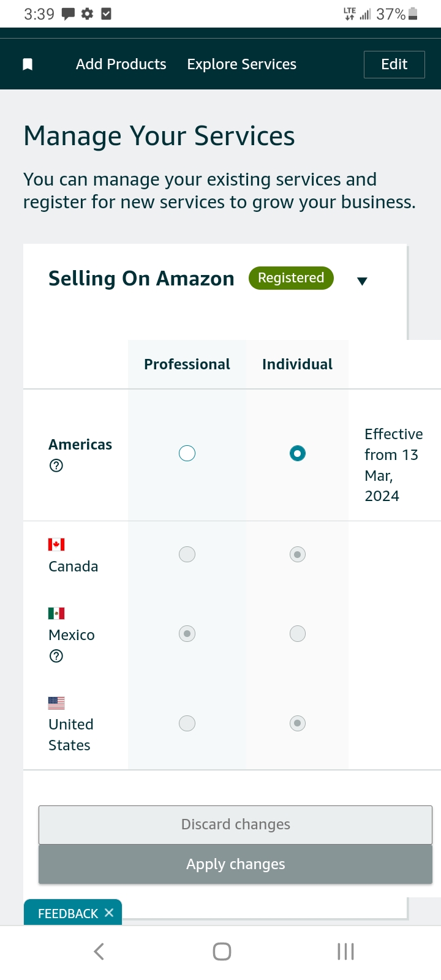Open the bookmark icon in header
The height and width of the screenshot is (980, 441).
[28, 64]
